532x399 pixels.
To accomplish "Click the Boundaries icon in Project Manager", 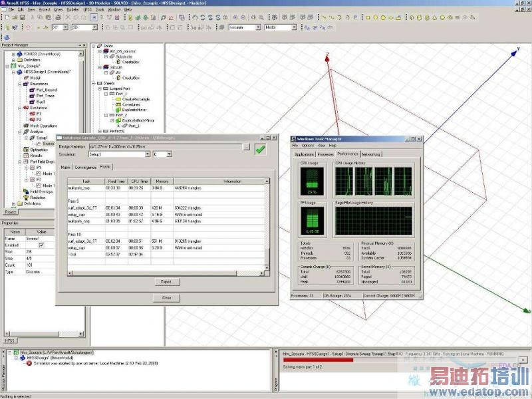I will click(26, 84).
